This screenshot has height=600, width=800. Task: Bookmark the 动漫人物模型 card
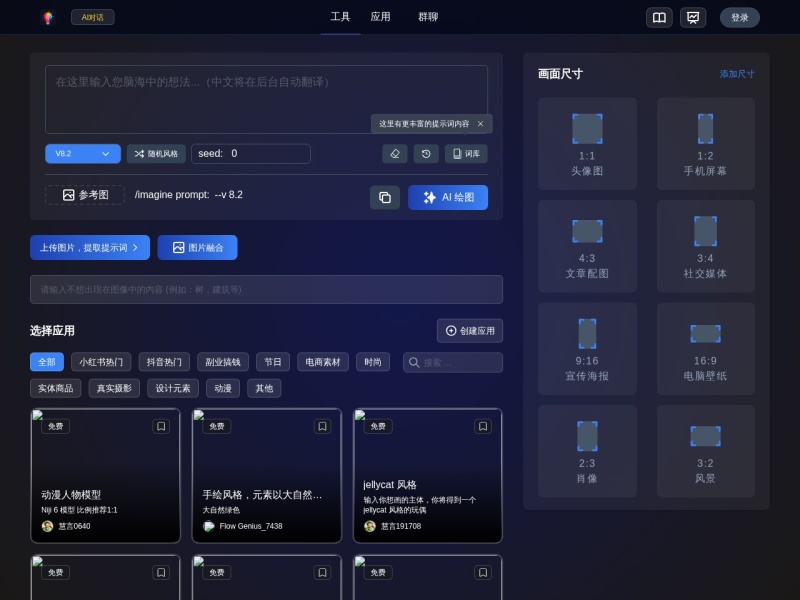(x=161, y=426)
